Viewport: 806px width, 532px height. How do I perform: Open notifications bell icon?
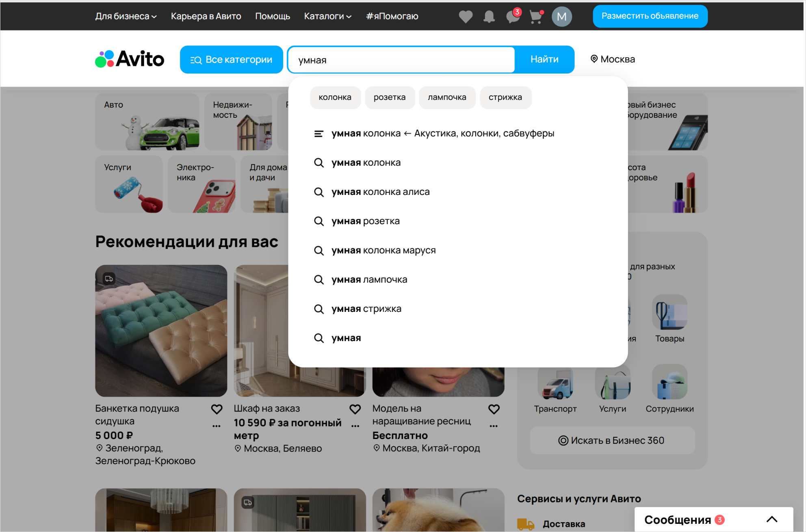tap(489, 16)
